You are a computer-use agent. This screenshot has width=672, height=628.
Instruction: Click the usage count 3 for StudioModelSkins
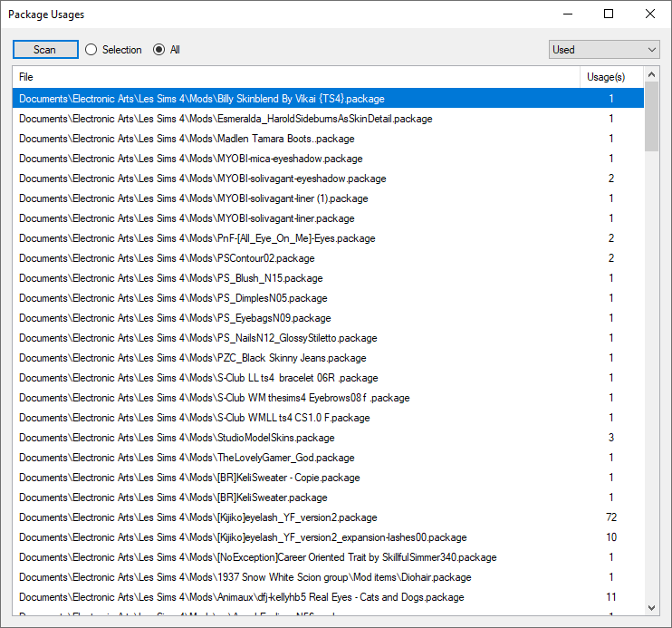click(611, 438)
